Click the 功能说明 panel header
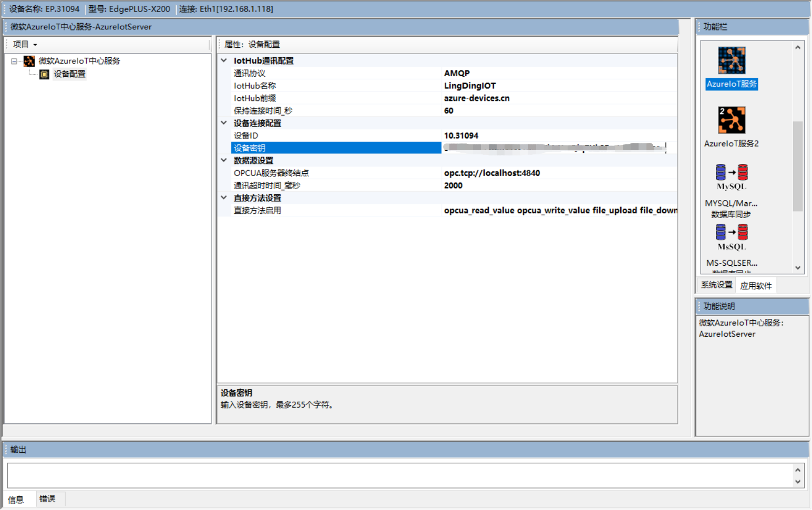Image resolution: width=812 pixels, height=510 pixels. [x=752, y=306]
